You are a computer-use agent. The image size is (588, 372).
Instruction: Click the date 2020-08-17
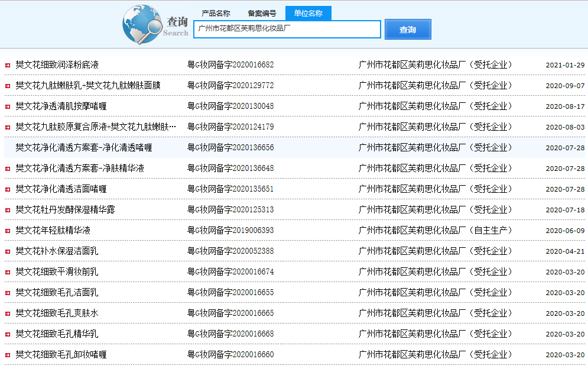coord(565,106)
